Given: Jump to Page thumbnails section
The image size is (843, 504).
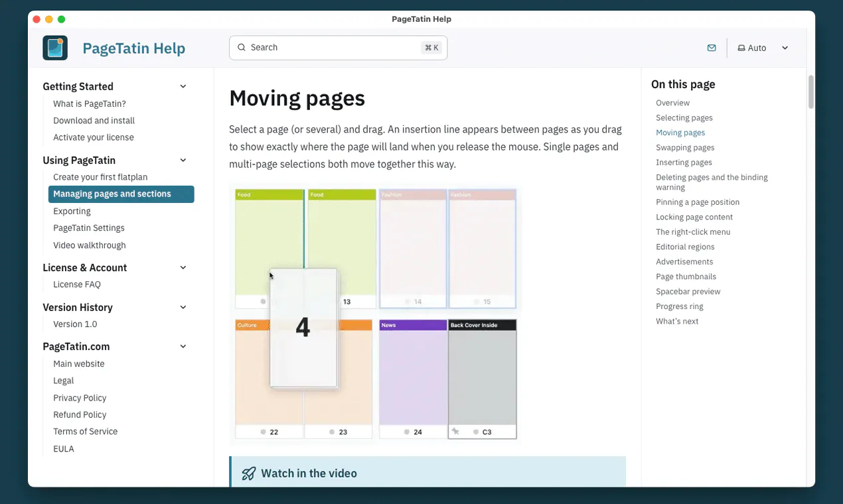Looking at the screenshot, I should 686,277.
